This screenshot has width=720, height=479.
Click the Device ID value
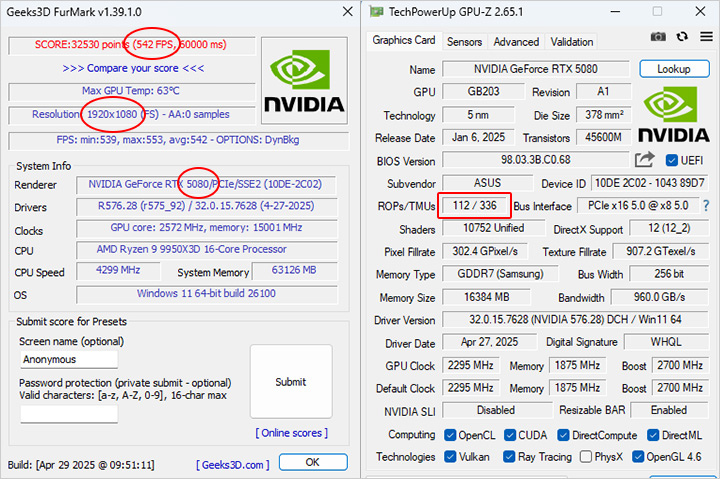pyautogui.click(x=650, y=183)
